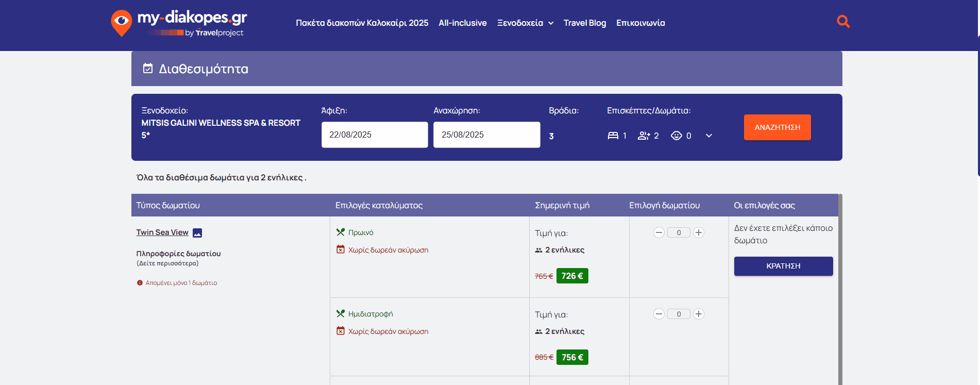Go to Travel Blog
This screenshot has width=980, height=385.
click(585, 23)
